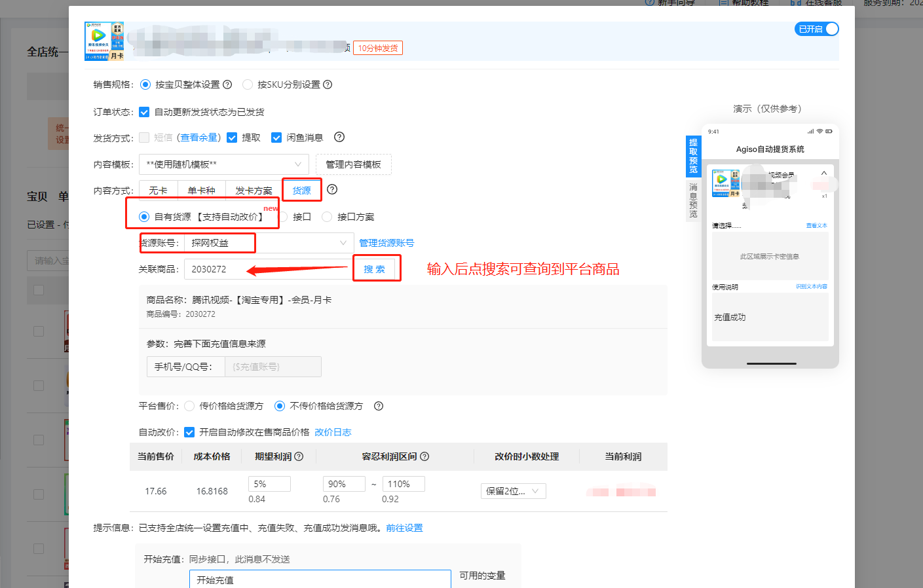The height and width of the screenshot is (588, 923).
Task: Open the 内容模板 dropdown
Action: 224,164
